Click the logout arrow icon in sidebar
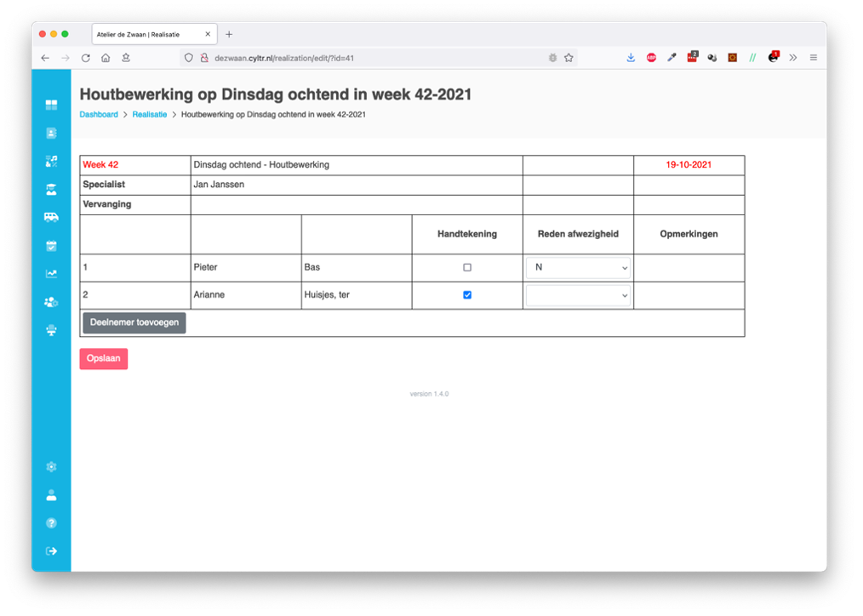 pyautogui.click(x=51, y=550)
